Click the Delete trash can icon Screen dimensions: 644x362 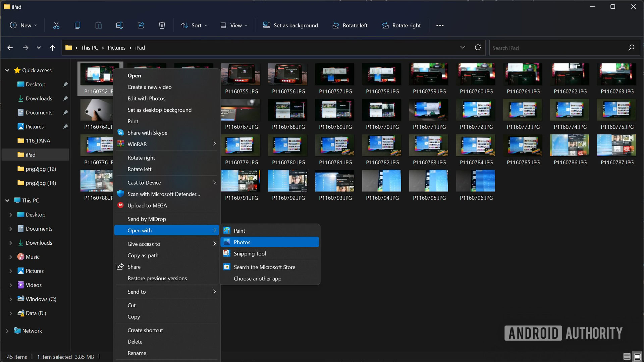(x=162, y=25)
